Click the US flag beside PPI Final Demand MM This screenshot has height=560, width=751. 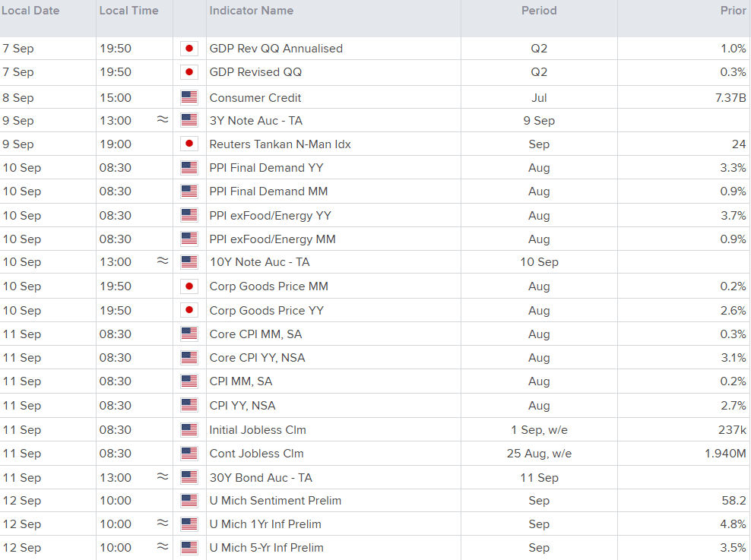coord(189,191)
